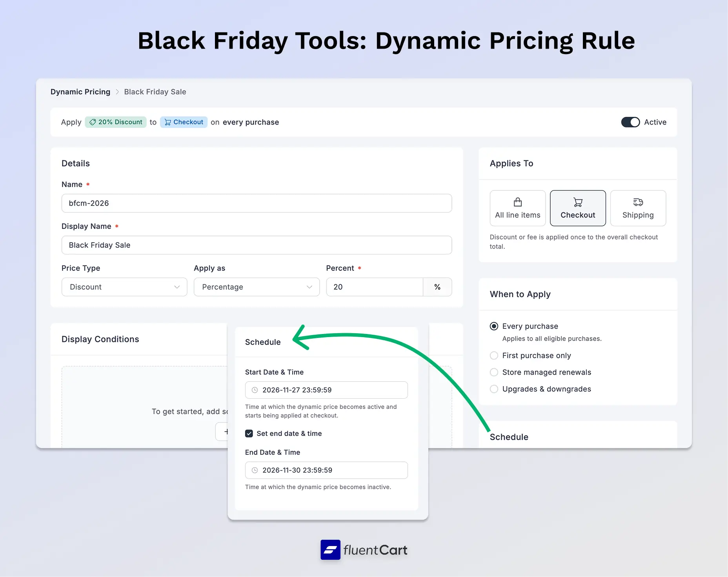The height and width of the screenshot is (577, 728).
Task: Click the 20% Discount tag icon
Action: pos(93,122)
